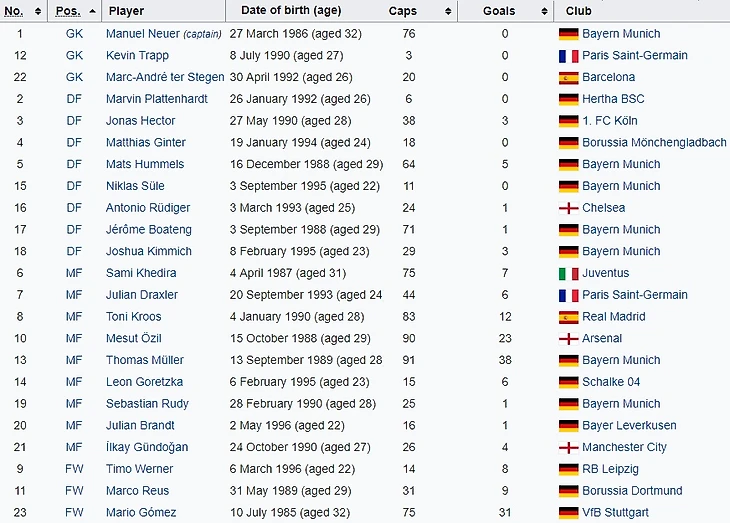This screenshot has height=523, width=730.
Task: Open the Toni Kroos player page
Action: [x=133, y=317]
